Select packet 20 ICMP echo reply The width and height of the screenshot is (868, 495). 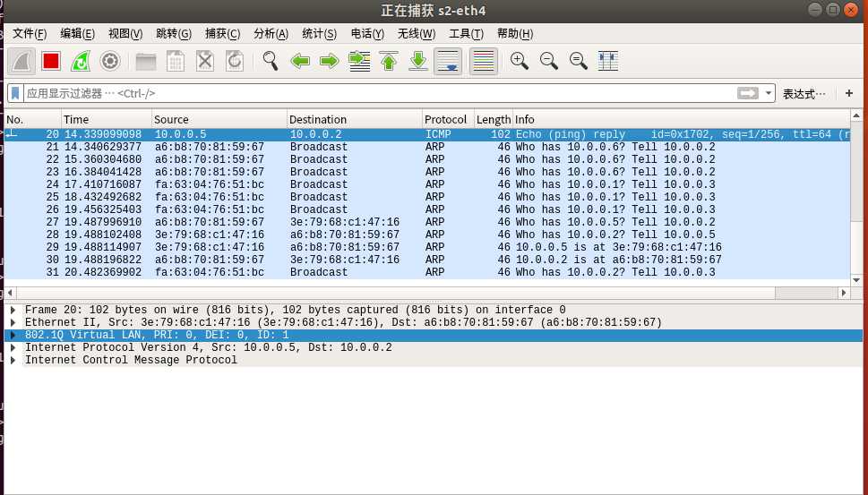tap(427, 134)
